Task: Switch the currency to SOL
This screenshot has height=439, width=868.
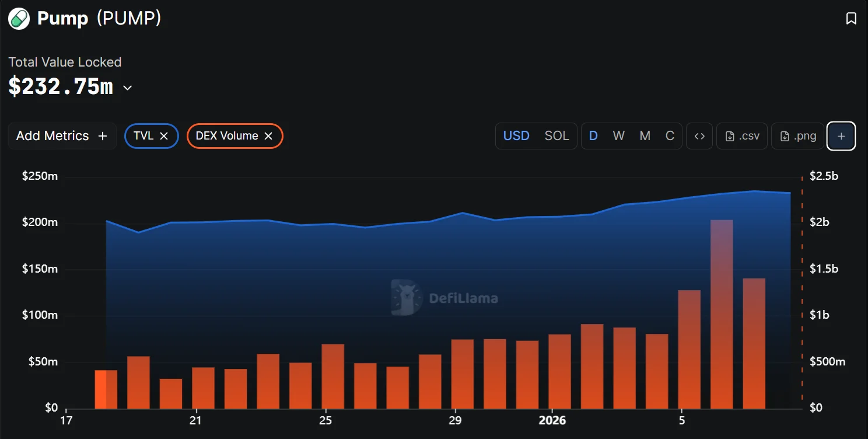Action: click(556, 135)
